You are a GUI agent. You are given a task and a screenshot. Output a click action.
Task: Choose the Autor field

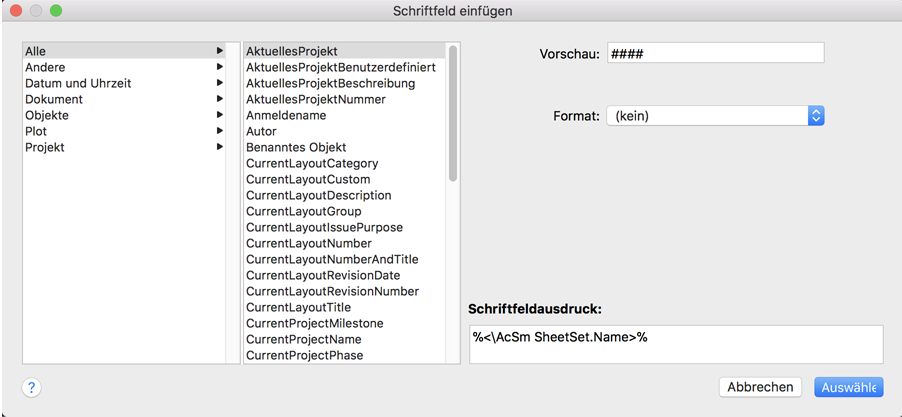[x=262, y=131]
